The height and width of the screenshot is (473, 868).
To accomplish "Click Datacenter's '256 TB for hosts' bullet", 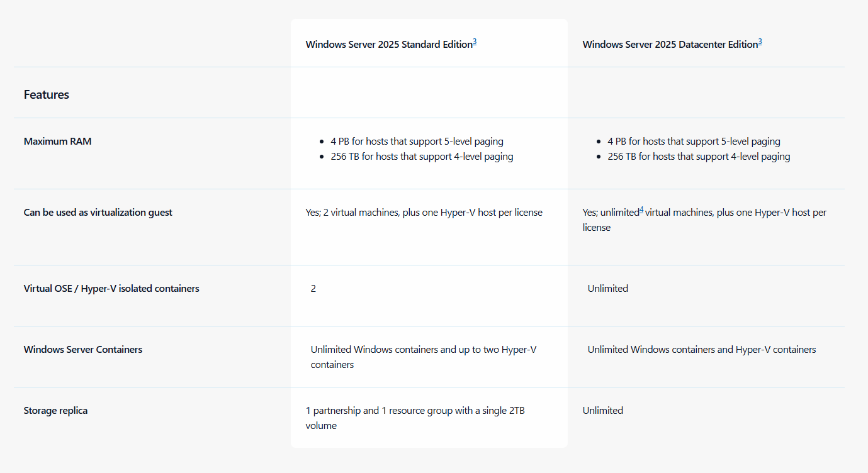I will pos(699,157).
